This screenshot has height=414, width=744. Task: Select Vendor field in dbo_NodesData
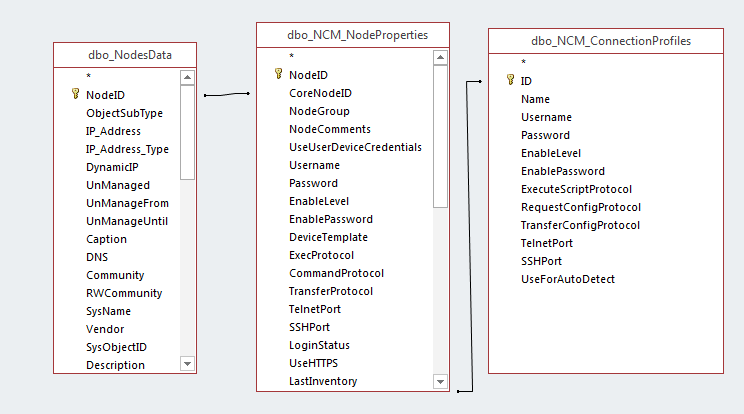[105, 330]
